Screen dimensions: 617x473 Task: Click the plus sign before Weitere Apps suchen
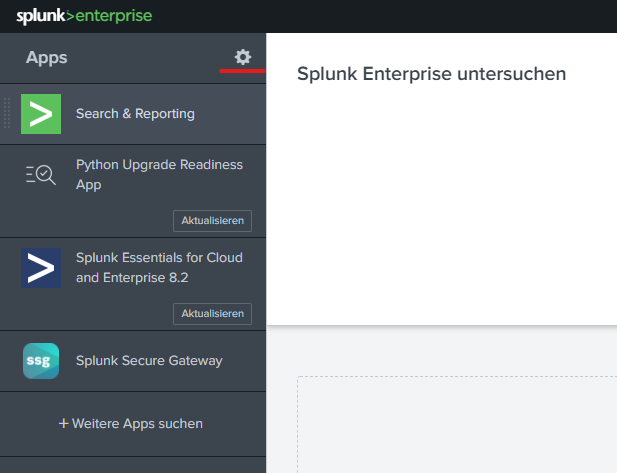pos(64,424)
